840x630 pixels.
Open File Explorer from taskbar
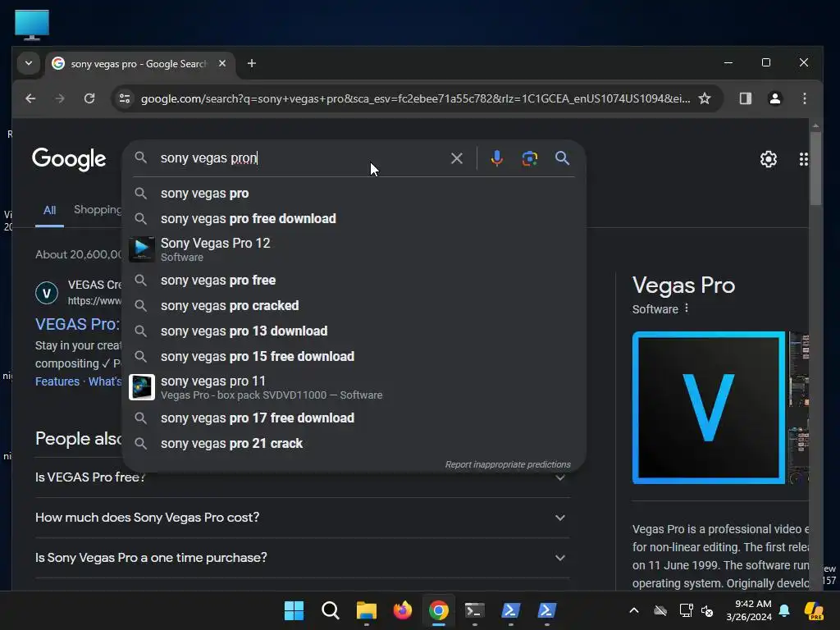[367, 610]
